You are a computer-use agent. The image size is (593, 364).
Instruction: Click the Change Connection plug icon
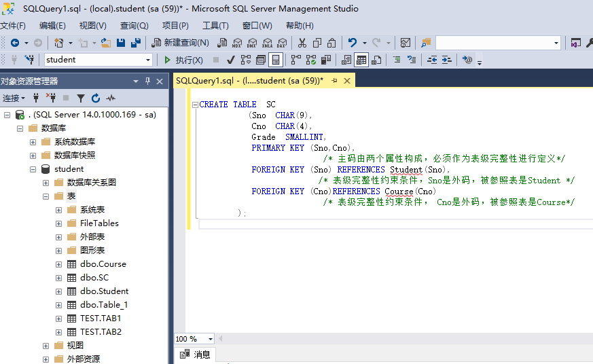[x=29, y=60]
